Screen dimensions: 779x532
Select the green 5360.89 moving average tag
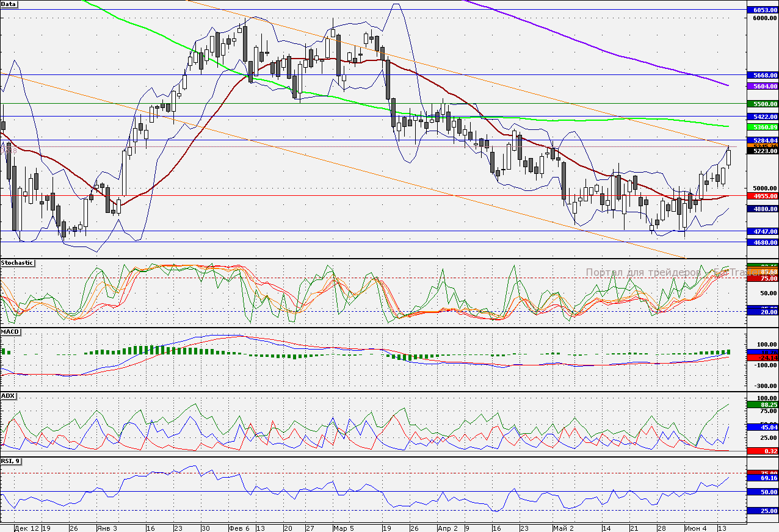(763, 127)
